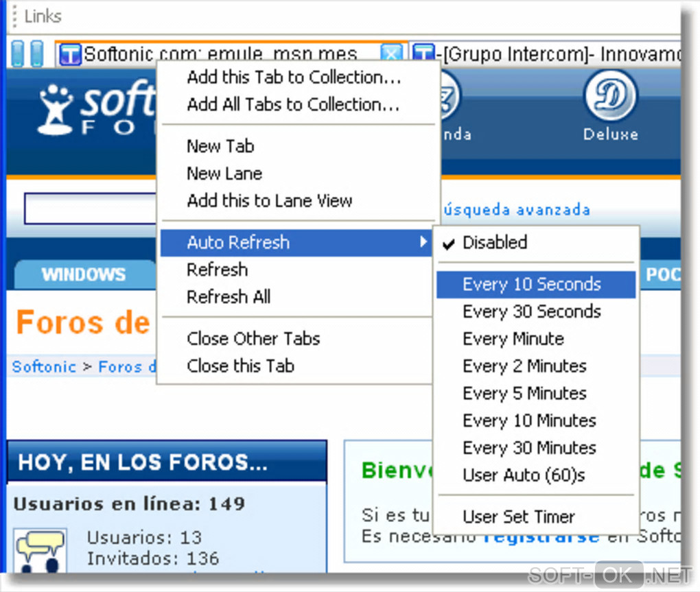
Task: Open the Deluxe round icon
Action: (610, 95)
